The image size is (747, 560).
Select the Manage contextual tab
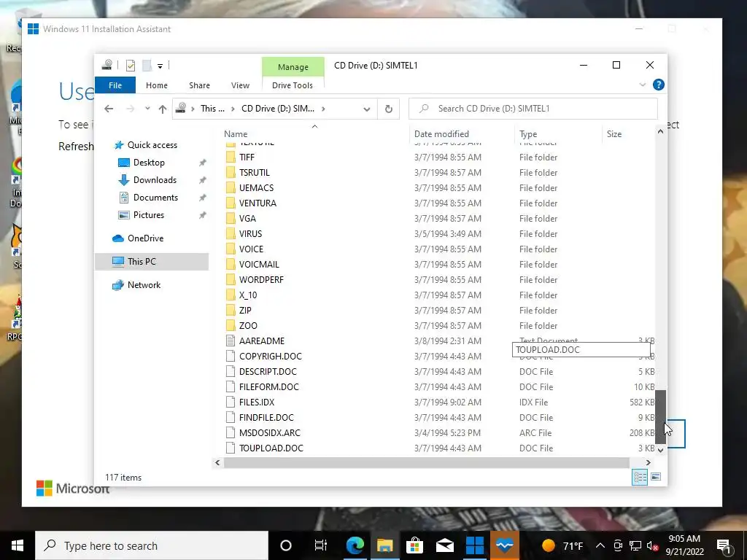point(293,67)
